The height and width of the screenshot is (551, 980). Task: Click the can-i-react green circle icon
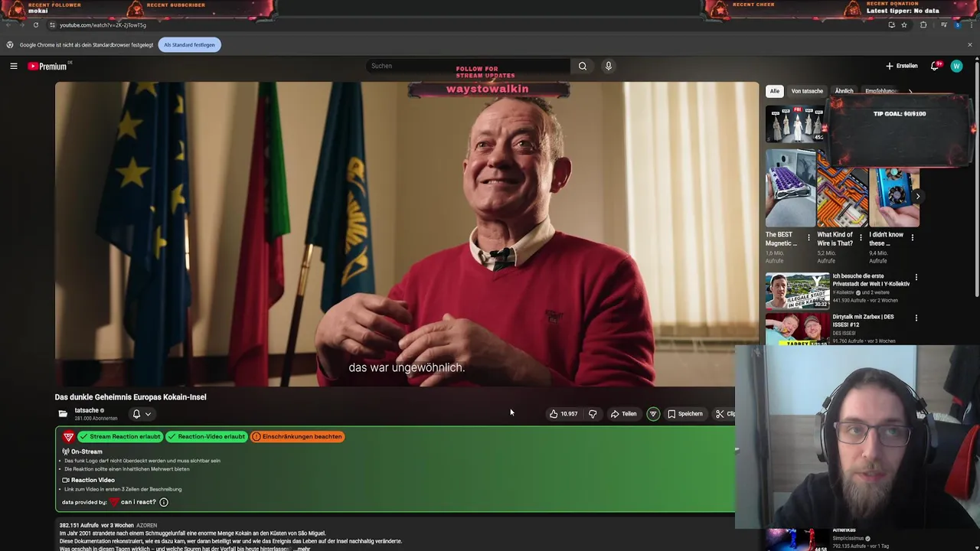tap(653, 414)
